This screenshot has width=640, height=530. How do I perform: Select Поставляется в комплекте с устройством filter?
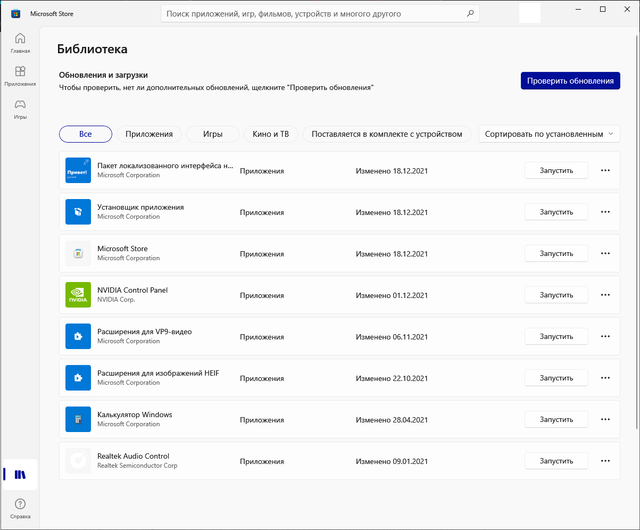point(387,134)
